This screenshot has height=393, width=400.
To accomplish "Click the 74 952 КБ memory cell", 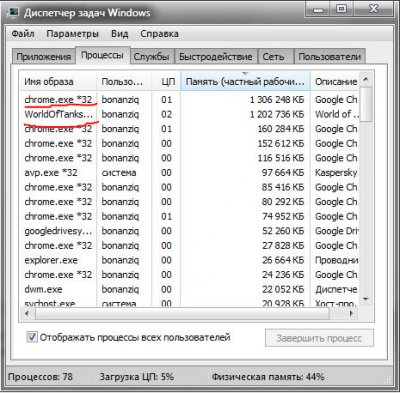I will click(x=283, y=216).
